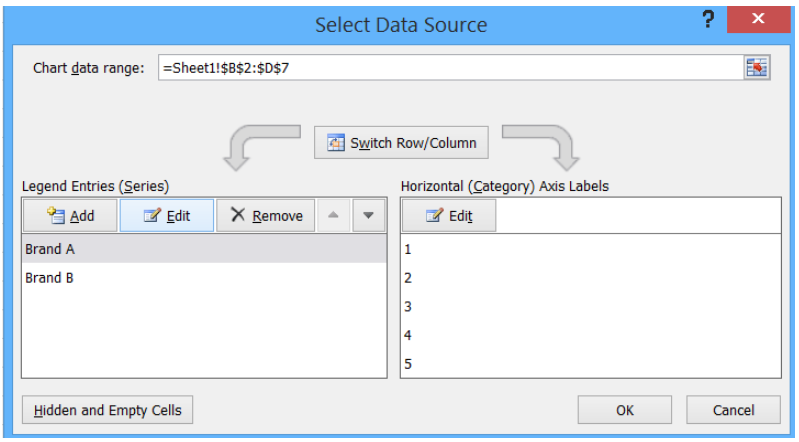This screenshot has width=799, height=442.
Task: Select category label 3
Action: 591,306
